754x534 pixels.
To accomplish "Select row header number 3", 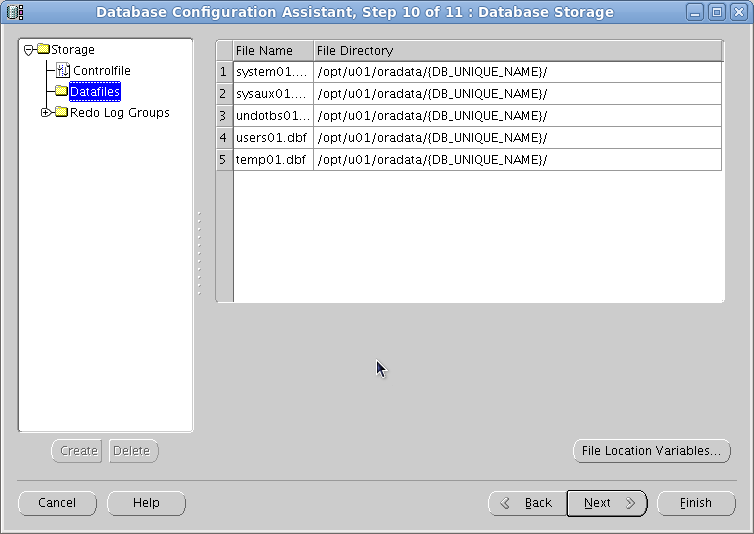I will pos(224,116).
